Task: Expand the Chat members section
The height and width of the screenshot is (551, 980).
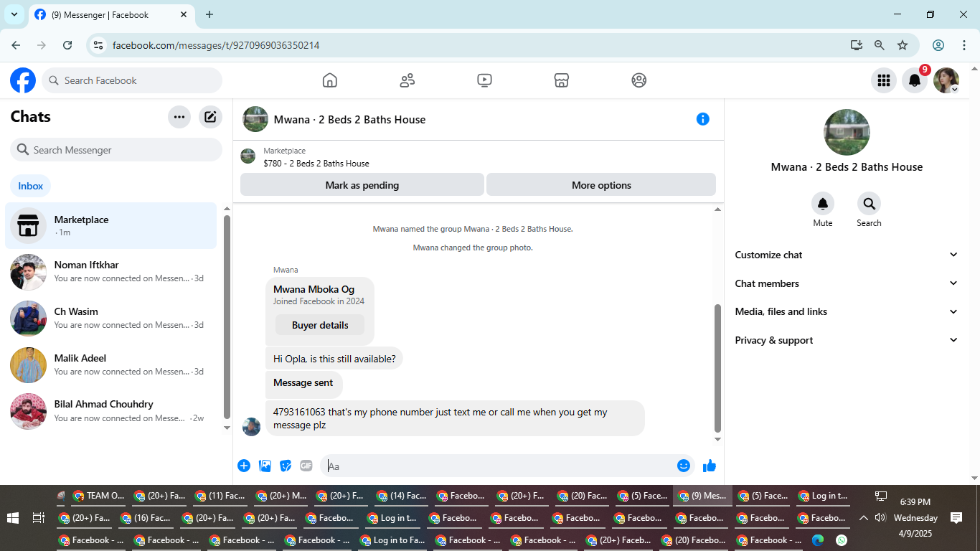Action: click(847, 283)
